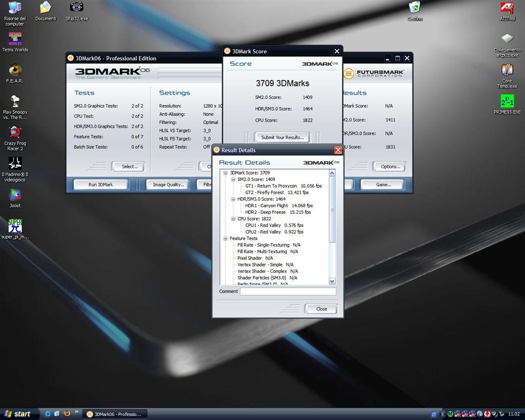This screenshot has width=525, height=420.
Task: Click the green M tray icon
Action: tap(450, 414)
